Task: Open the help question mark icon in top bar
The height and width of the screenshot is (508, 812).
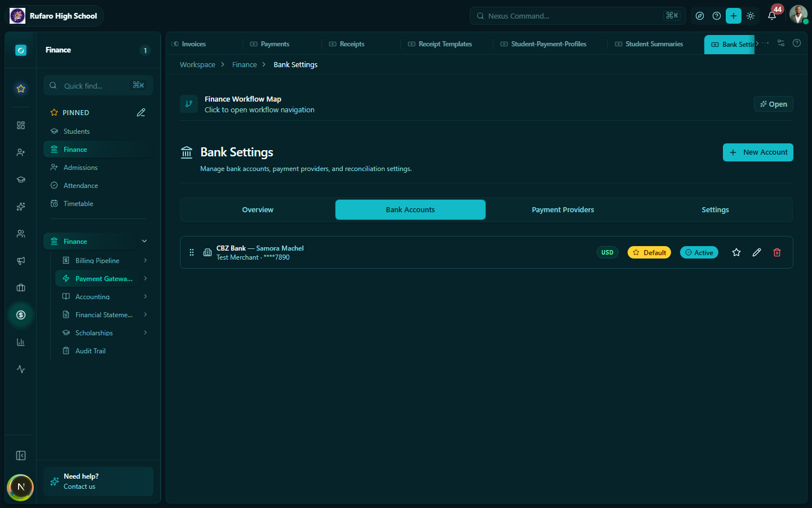Action: tap(717, 16)
